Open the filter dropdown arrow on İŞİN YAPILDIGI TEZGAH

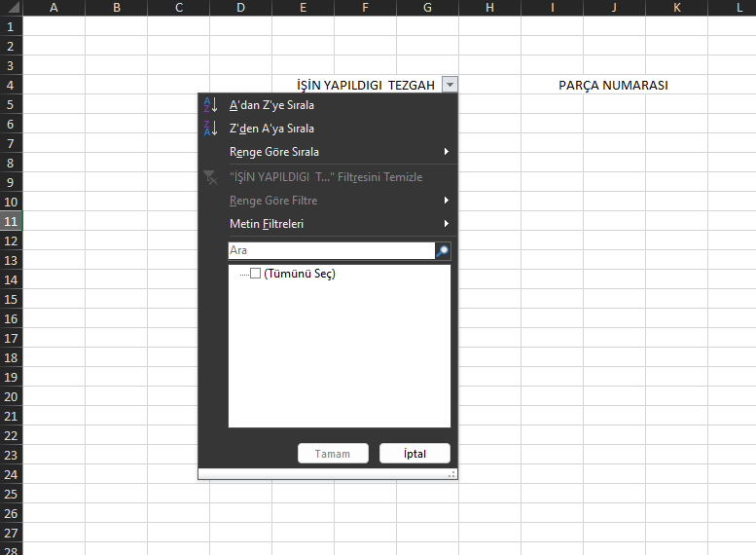(450, 85)
